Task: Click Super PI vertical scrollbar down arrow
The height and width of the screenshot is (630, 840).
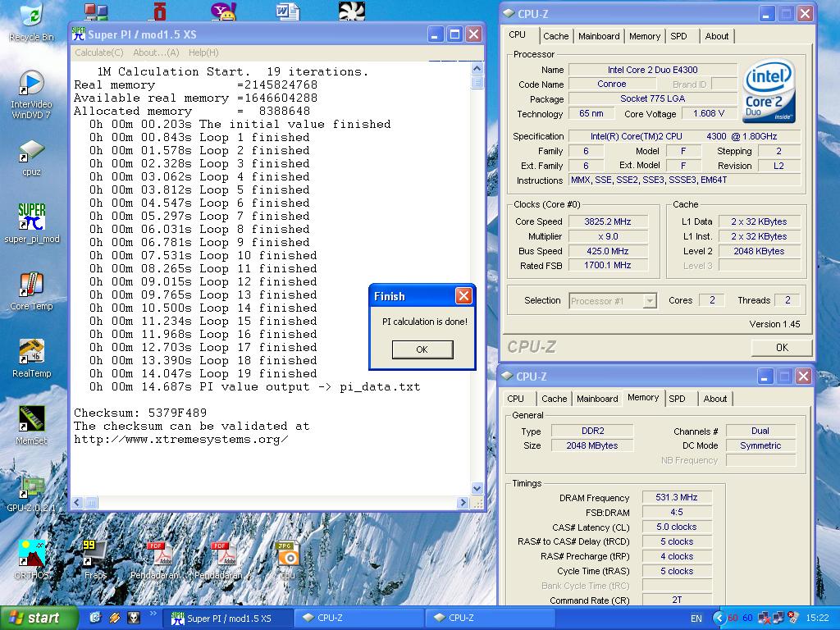Action: 477,488
